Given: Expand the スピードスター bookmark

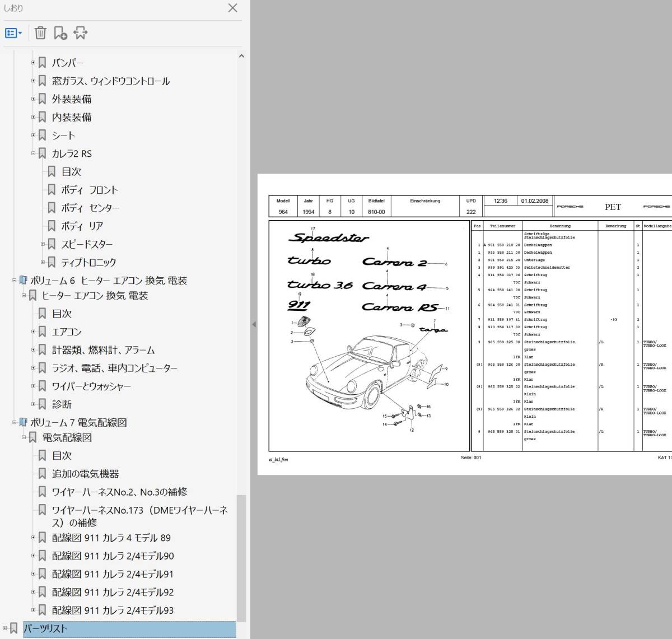Looking at the screenshot, I should tap(43, 244).
